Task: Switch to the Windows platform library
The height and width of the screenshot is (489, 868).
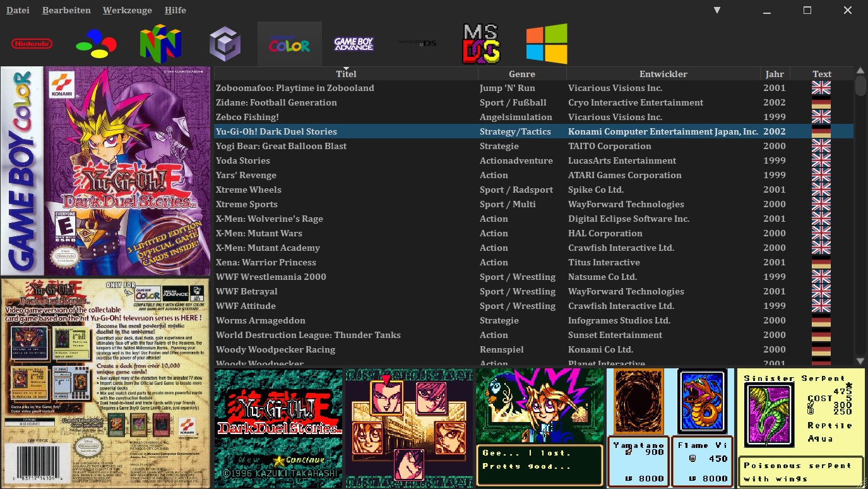Action: [x=547, y=44]
